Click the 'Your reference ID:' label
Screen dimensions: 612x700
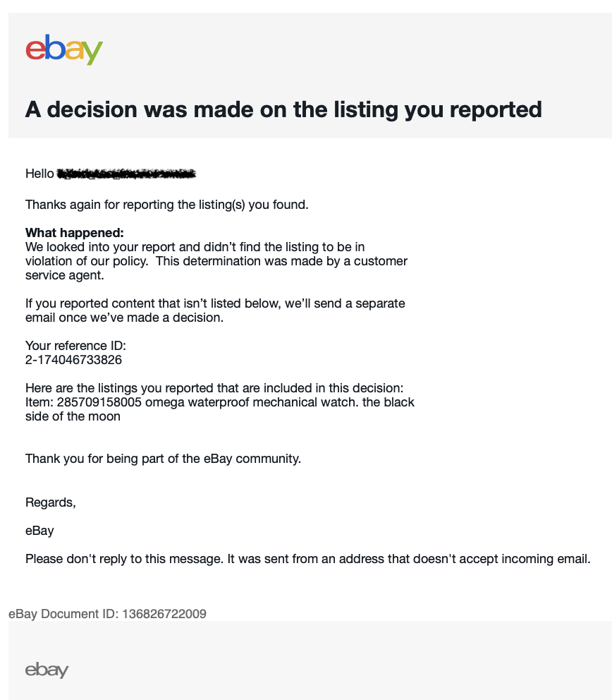75,346
